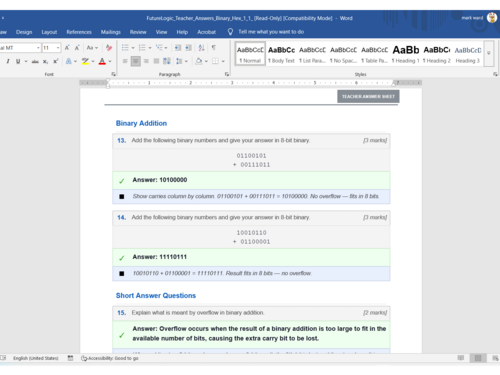Open the font size dropdown
Screen dimensions: 500x375
tap(58, 48)
